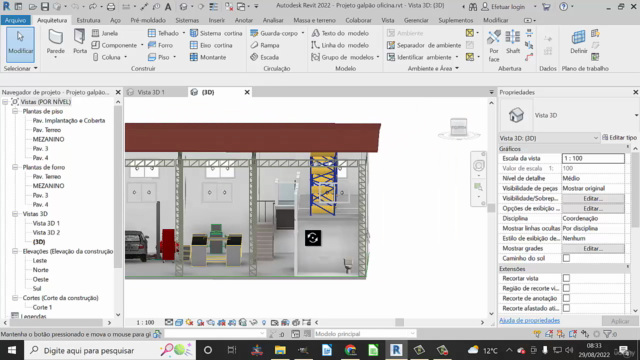Click Editar for Visibilidade/Sobreposição
The width and height of the screenshot is (640, 360).
(593, 198)
